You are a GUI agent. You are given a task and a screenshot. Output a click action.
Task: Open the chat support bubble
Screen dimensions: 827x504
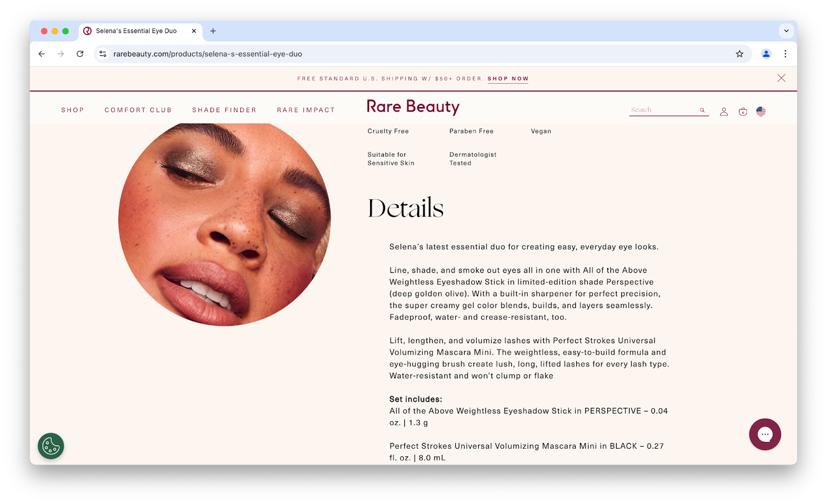coord(765,434)
